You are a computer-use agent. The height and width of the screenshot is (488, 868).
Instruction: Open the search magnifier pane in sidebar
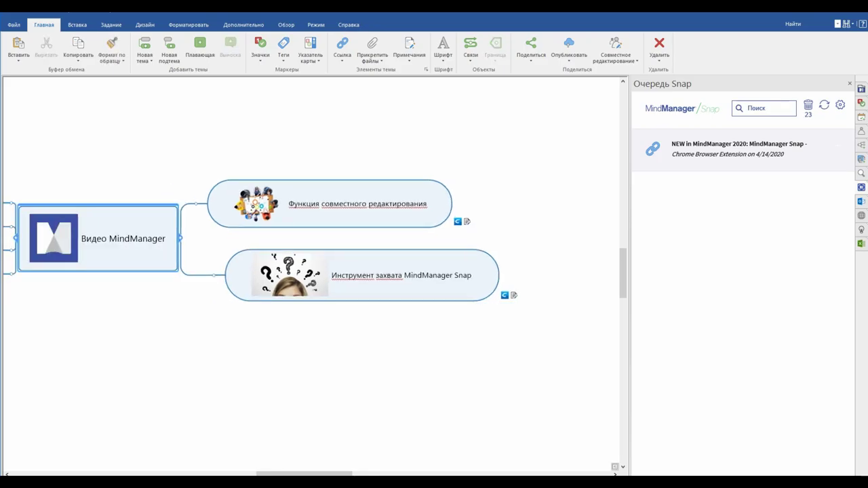click(861, 173)
